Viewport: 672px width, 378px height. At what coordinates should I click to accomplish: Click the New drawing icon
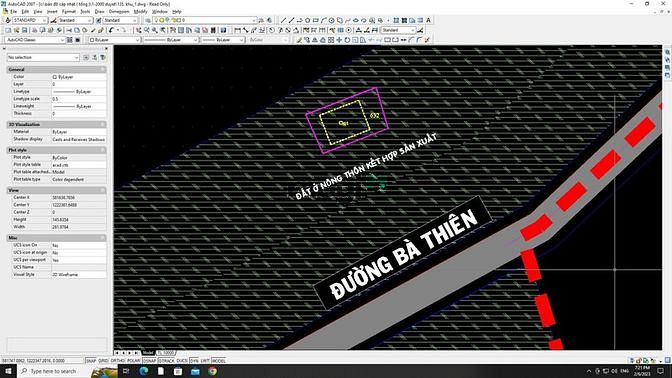coord(8,30)
